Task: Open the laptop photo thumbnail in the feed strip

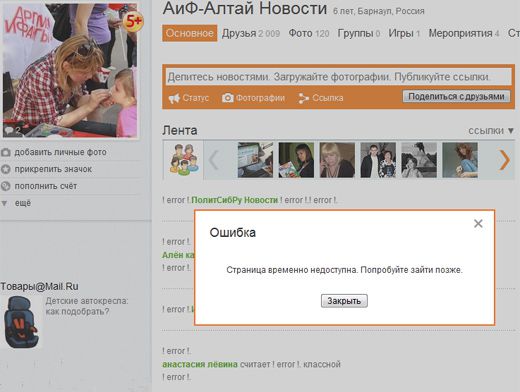Action: coord(255,160)
